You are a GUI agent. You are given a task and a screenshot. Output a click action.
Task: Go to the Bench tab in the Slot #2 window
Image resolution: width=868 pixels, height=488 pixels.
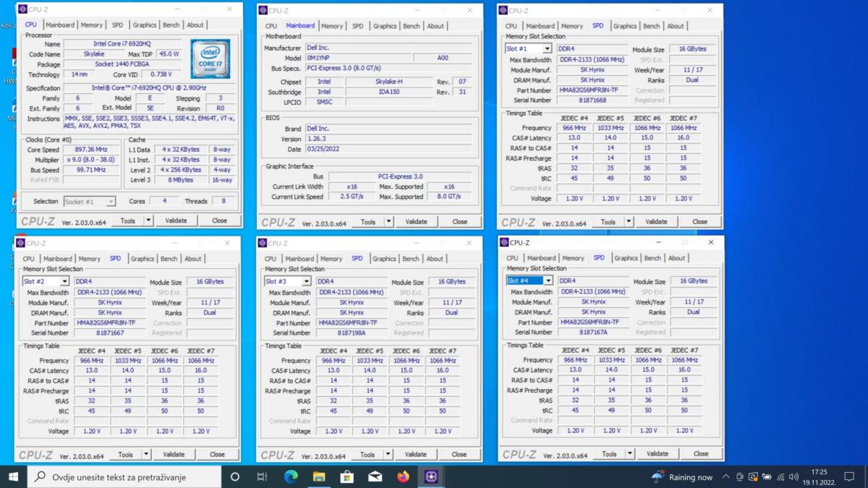click(x=169, y=259)
